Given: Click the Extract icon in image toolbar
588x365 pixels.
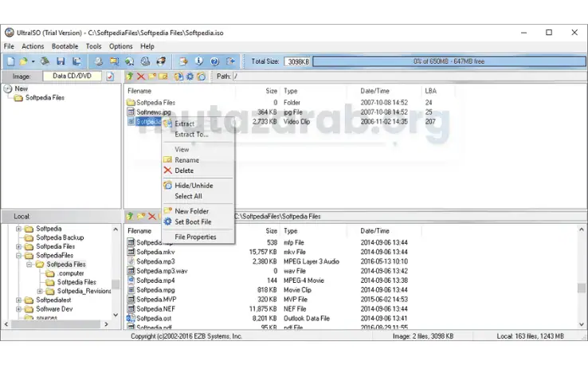Looking at the screenshot, I should pos(178,77).
